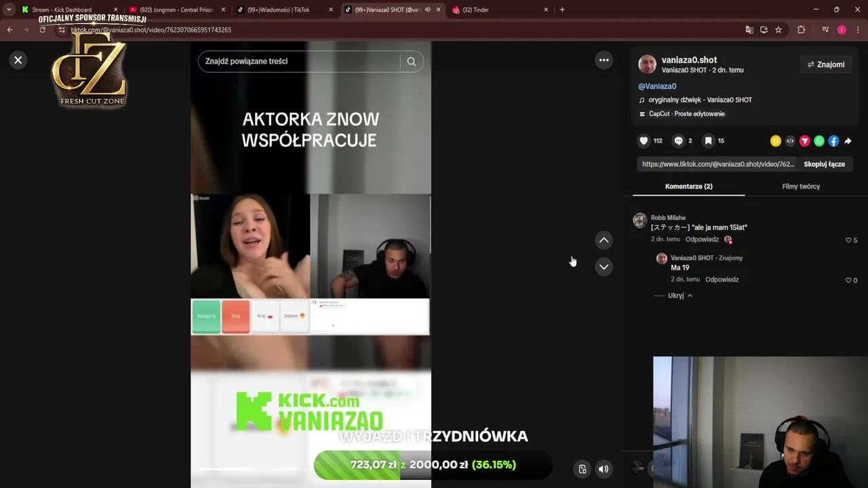The width and height of the screenshot is (868, 488).
Task: Open site information icon in address bar
Action: click(61, 30)
